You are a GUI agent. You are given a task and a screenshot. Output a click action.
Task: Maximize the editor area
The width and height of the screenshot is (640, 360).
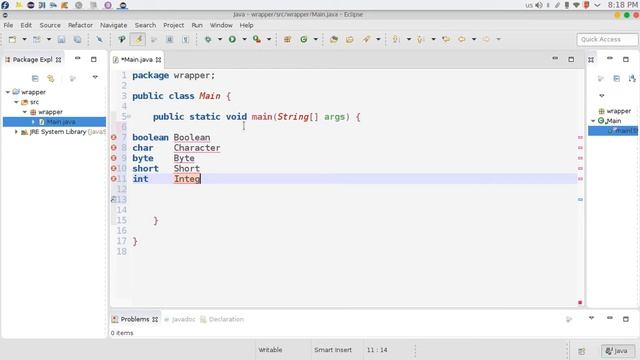point(571,60)
